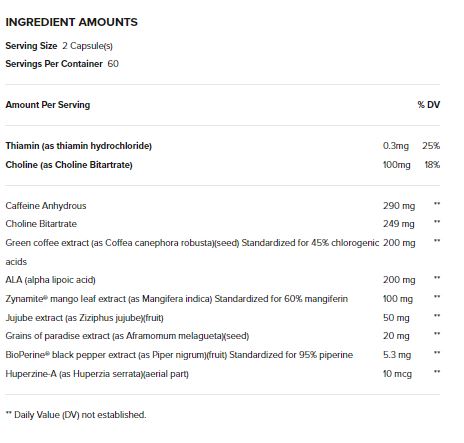This screenshot has width=464, height=443.
Task: Click the % DV column header
Action: click(429, 105)
